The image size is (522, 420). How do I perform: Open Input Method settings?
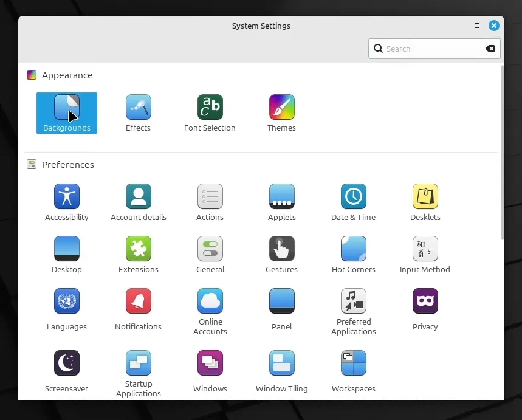coord(425,253)
